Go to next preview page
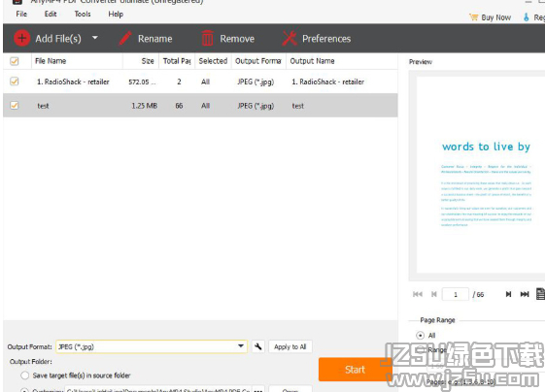The height and width of the screenshot is (392, 545). pyautogui.click(x=508, y=294)
